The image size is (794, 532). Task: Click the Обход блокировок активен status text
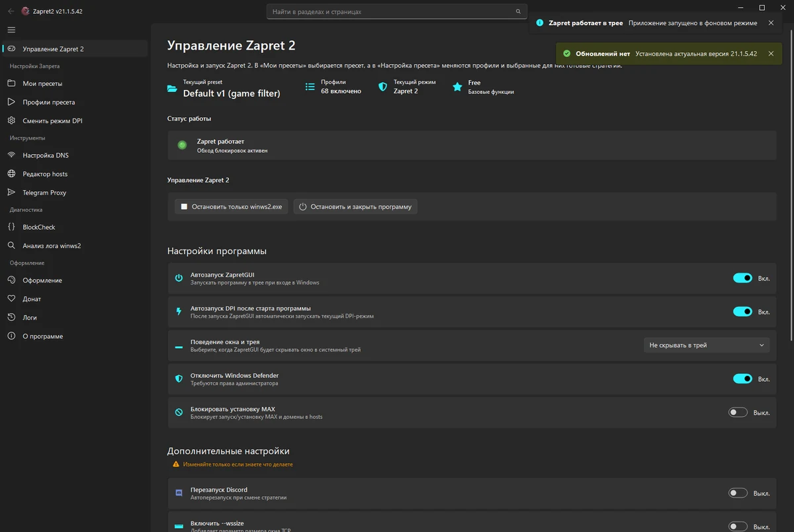tap(232, 151)
